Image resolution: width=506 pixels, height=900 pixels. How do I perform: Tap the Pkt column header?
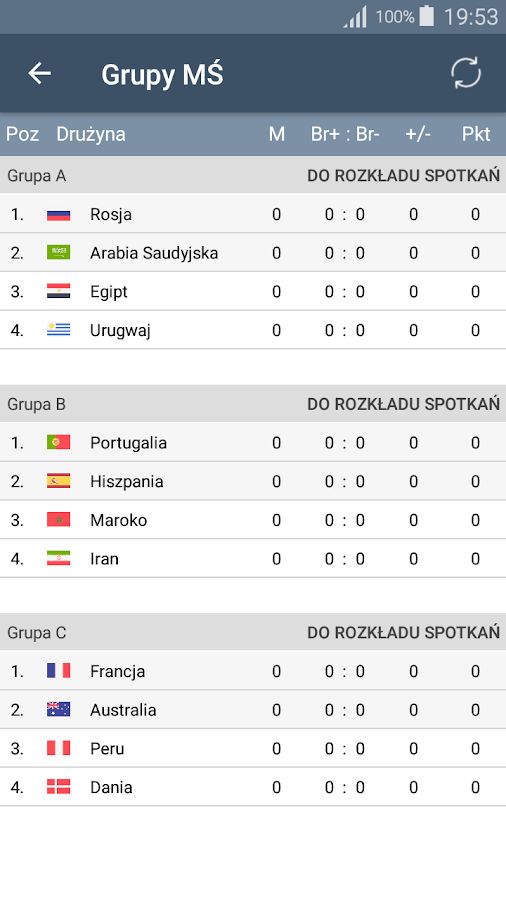(x=476, y=134)
